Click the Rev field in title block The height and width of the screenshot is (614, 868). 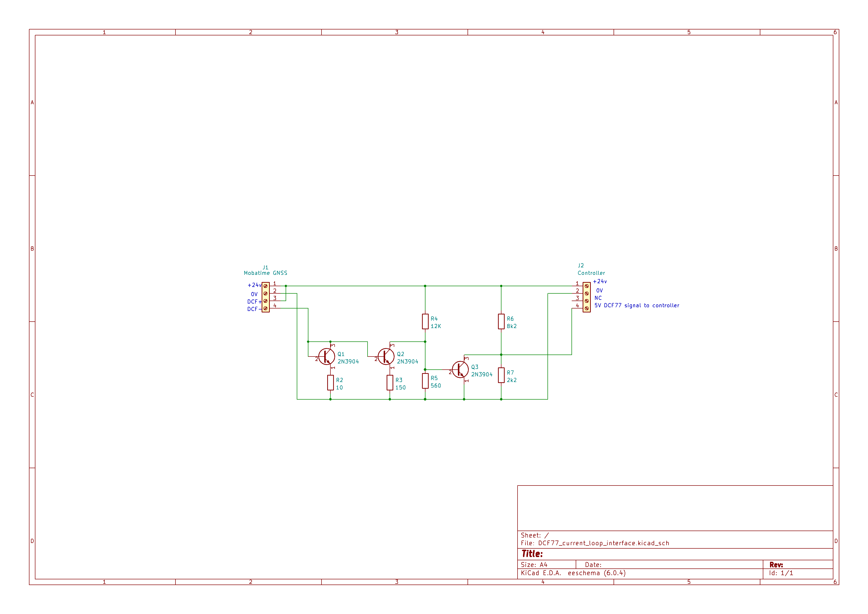(776, 565)
